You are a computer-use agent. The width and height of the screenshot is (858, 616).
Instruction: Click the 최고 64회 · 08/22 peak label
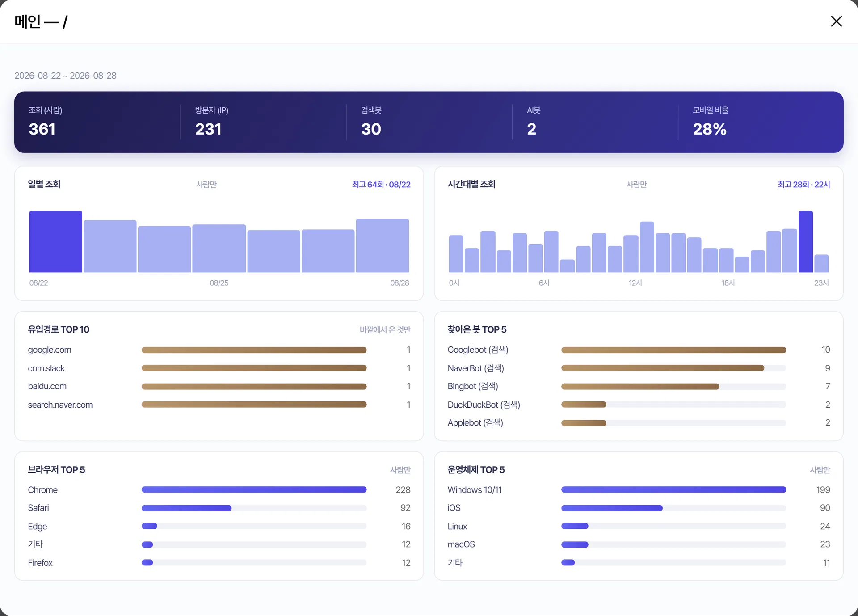pyautogui.click(x=381, y=185)
